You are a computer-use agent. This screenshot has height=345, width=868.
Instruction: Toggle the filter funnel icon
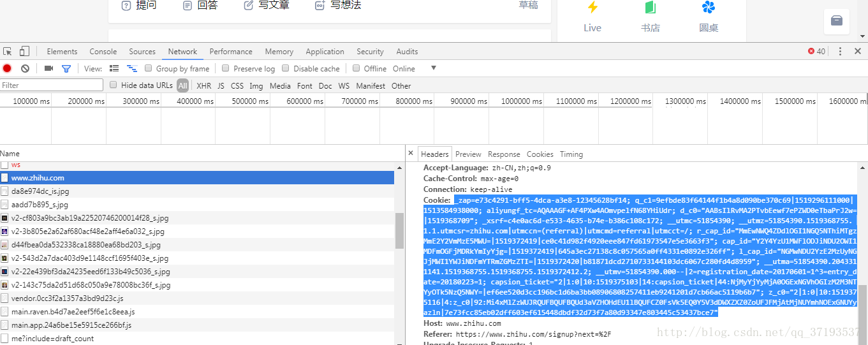click(66, 68)
